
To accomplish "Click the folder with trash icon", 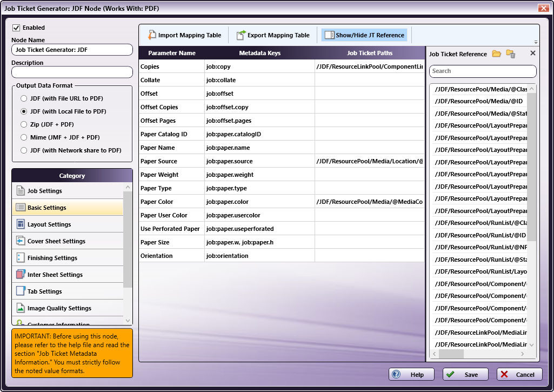I will click(511, 54).
